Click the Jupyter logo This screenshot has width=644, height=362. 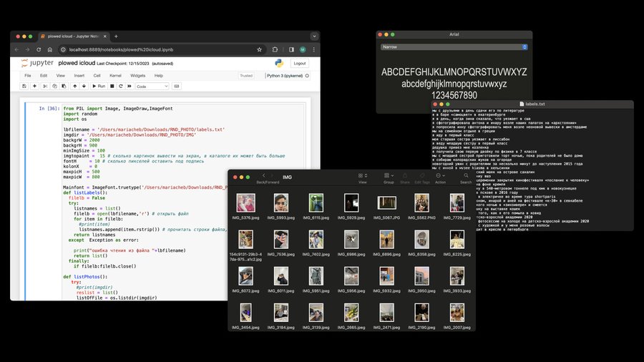(x=37, y=63)
